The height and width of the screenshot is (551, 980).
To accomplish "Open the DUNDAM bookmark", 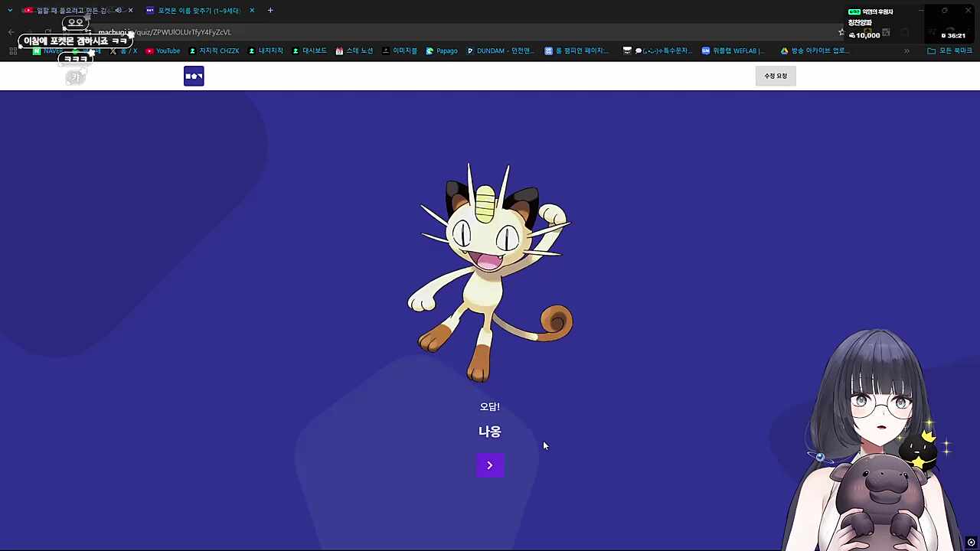I will tap(499, 51).
